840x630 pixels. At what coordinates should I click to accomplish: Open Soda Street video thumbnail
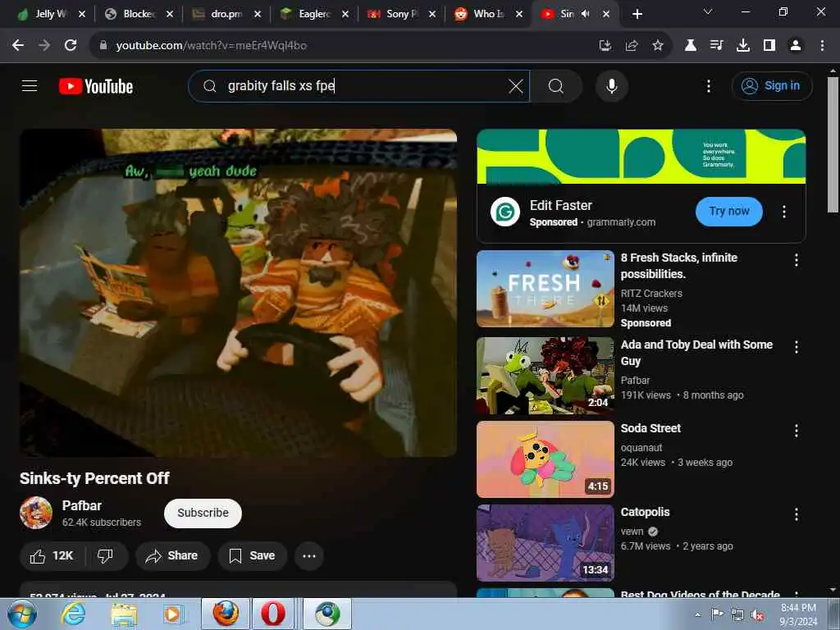click(x=546, y=459)
